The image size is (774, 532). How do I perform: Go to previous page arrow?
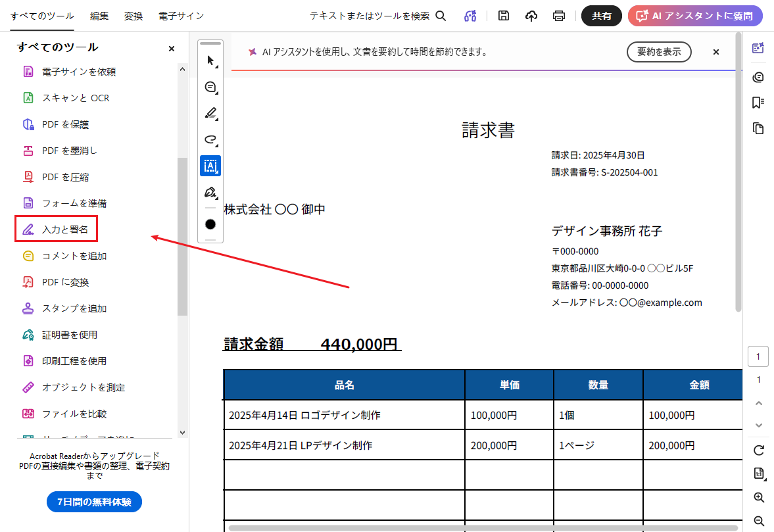[759, 403]
